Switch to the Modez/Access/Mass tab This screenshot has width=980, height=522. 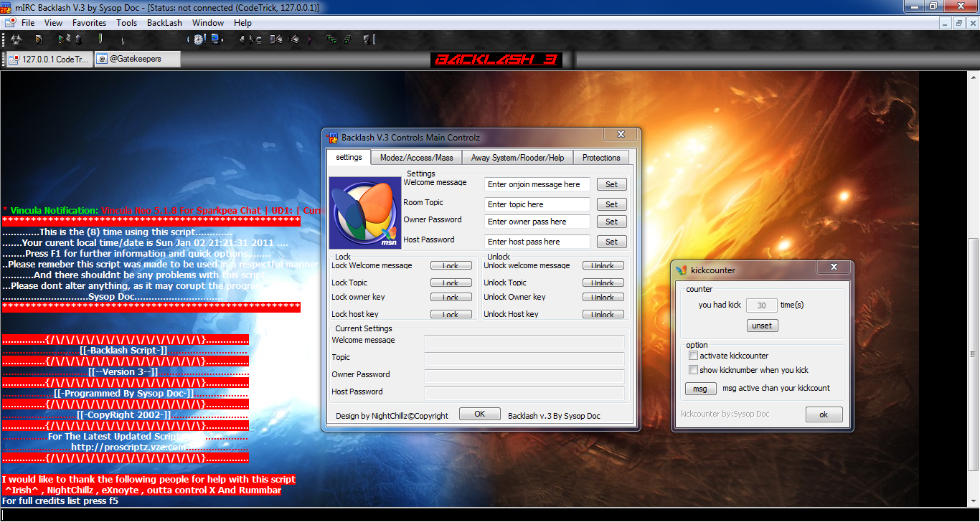click(417, 158)
